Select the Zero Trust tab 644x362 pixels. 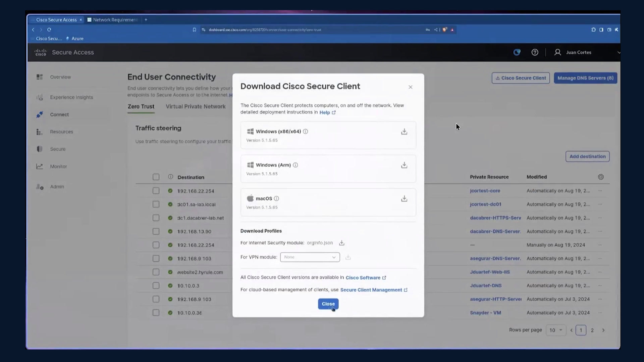click(x=141, y=107)
